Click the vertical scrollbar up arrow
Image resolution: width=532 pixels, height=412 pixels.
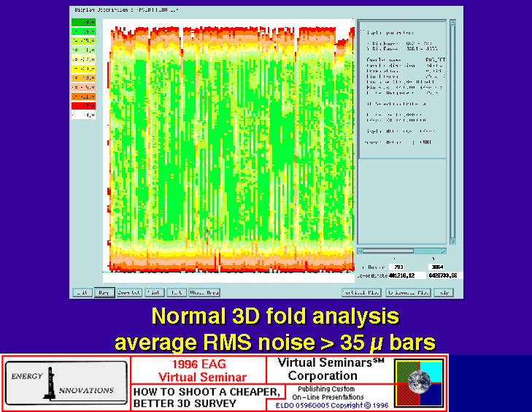point(452,23)
